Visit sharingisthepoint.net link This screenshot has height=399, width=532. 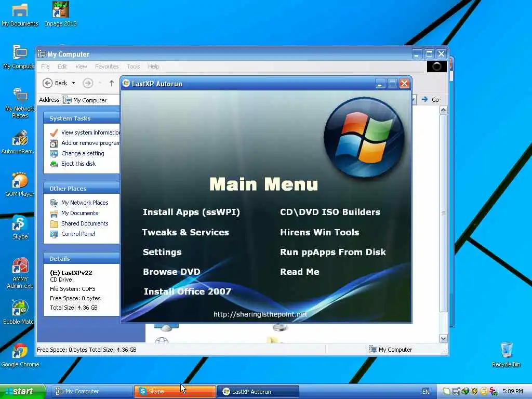260,314
